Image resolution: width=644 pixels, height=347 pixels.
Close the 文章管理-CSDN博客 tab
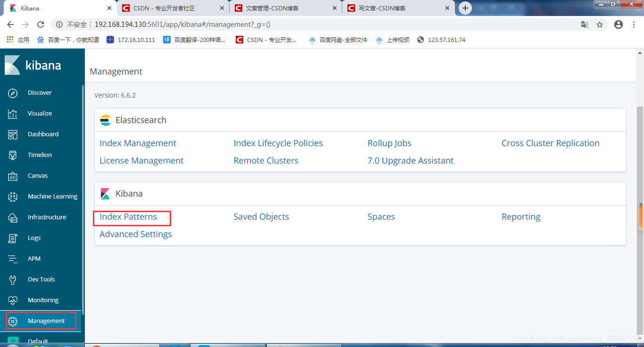pos(335,8)
